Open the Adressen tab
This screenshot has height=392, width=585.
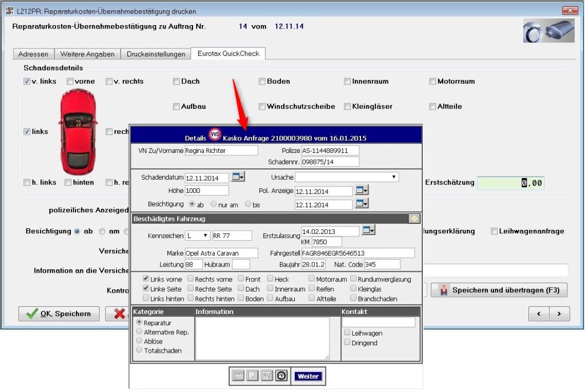click(34, 54)
